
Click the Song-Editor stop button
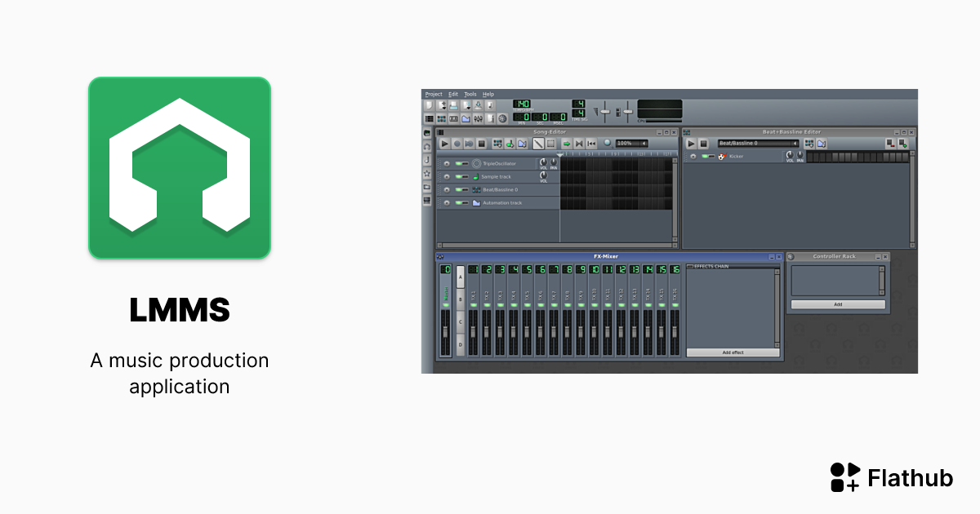(482, 144)
